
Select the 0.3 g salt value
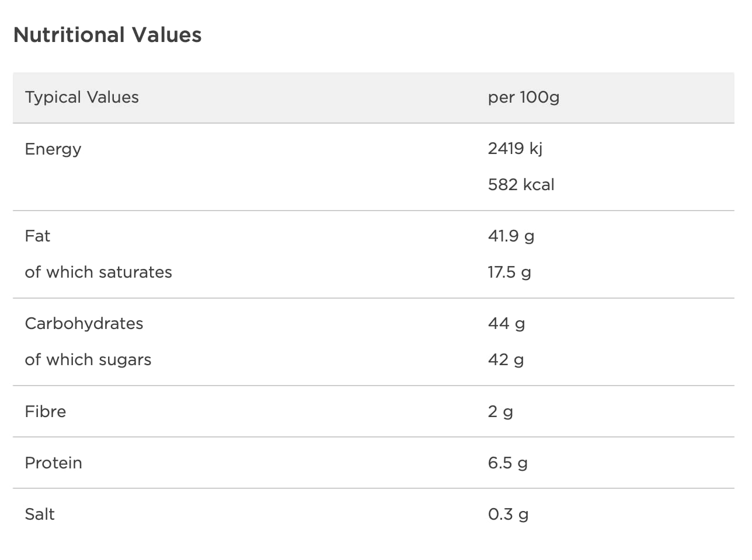tap(508, 514)
